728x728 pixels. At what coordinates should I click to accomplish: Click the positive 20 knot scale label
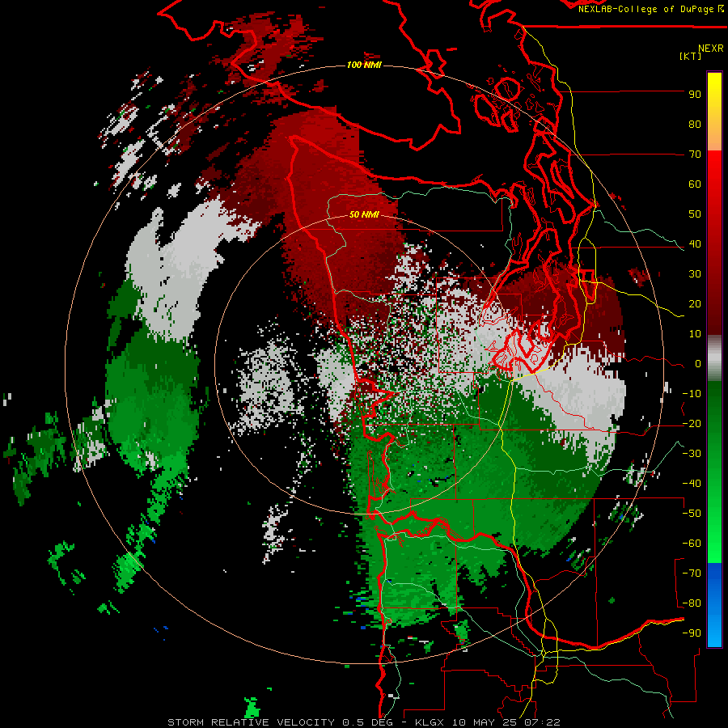695,304
